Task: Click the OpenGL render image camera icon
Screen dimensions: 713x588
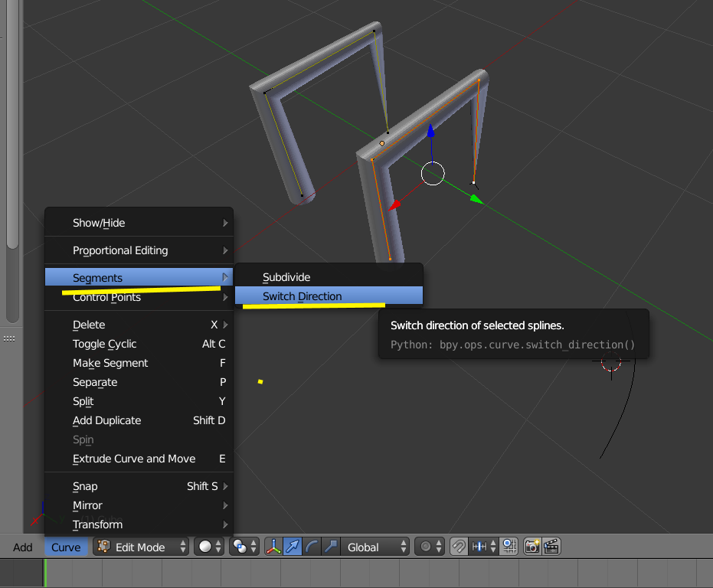Action: pos(532,547)
